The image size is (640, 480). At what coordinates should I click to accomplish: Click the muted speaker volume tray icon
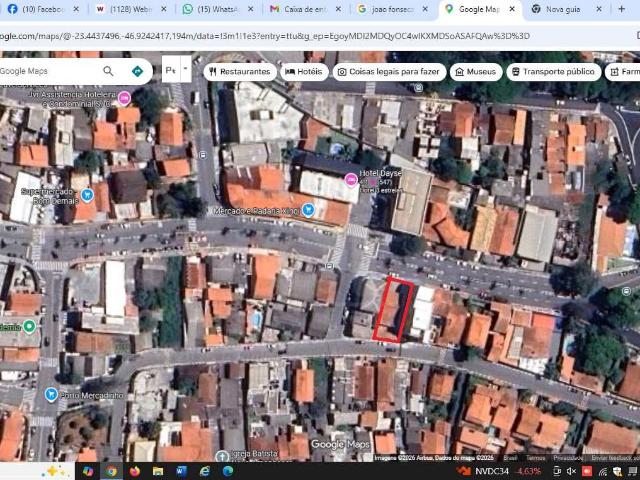(x=571, y=471)
